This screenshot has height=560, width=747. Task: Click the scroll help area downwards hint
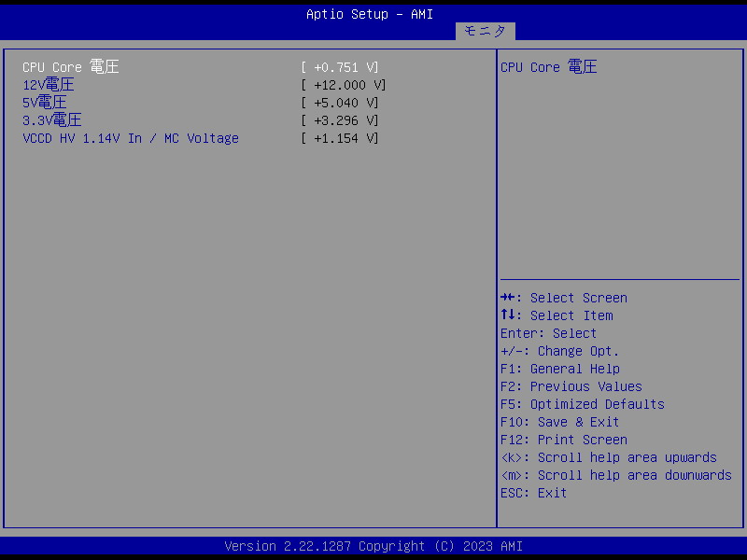tap(616, 475)
